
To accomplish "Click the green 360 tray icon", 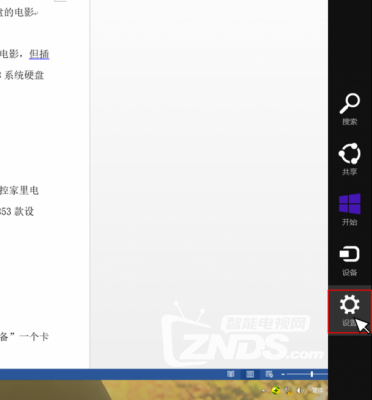I will point(276,390).
